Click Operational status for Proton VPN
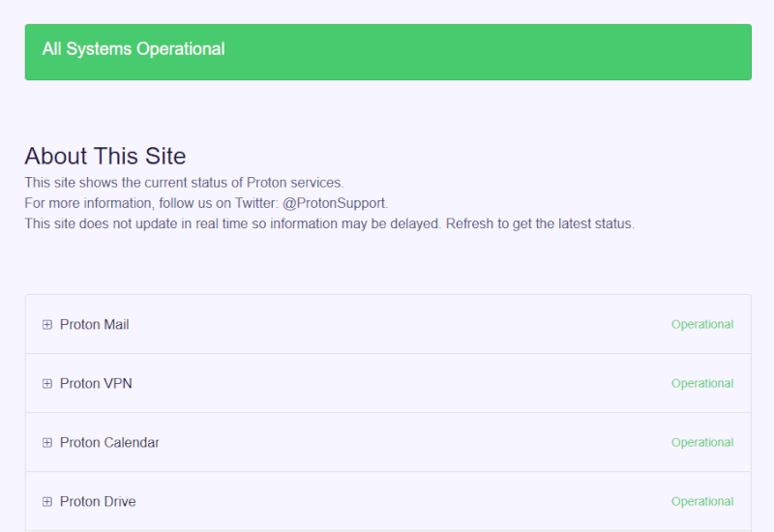The height and width of the screenshot is (532, 774). click(702, 384)
